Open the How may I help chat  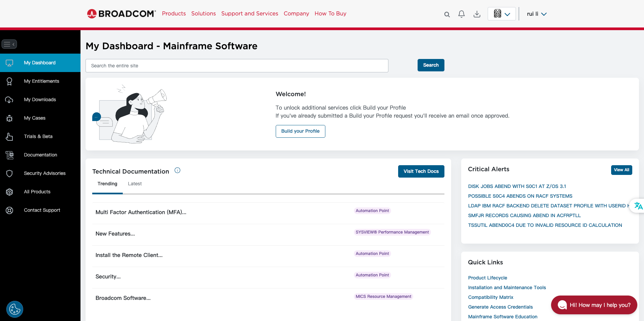[594, 305]
